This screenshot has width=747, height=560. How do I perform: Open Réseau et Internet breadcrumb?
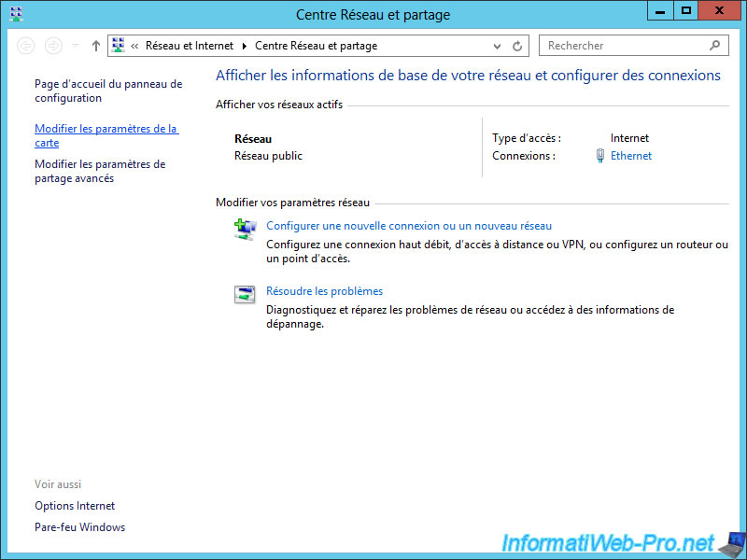190,46
